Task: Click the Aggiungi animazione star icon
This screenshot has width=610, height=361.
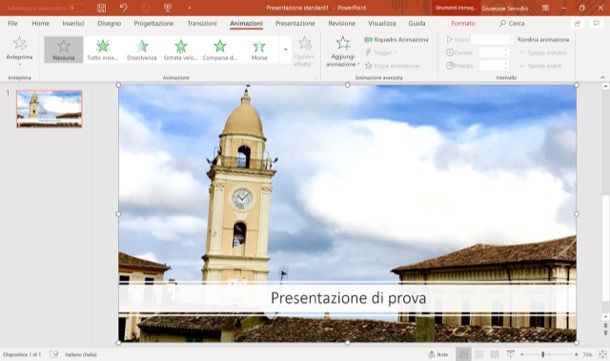Action: [x=343, y=44]
